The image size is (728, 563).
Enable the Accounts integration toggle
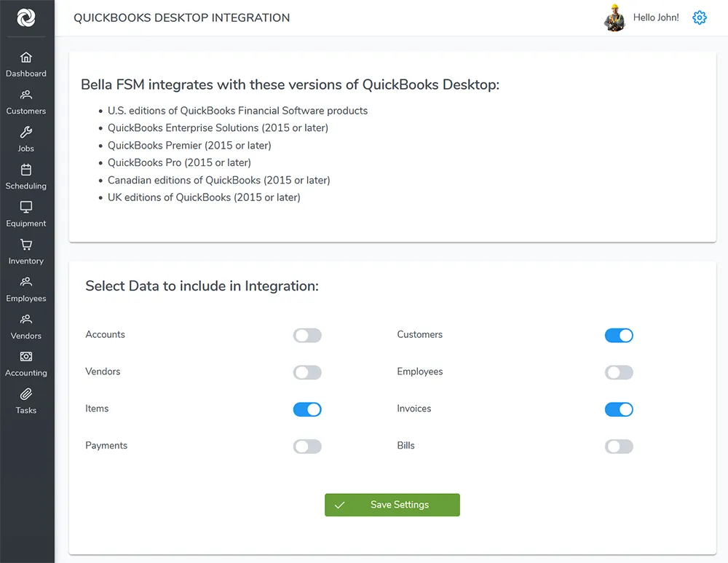(x=307, y=335)
